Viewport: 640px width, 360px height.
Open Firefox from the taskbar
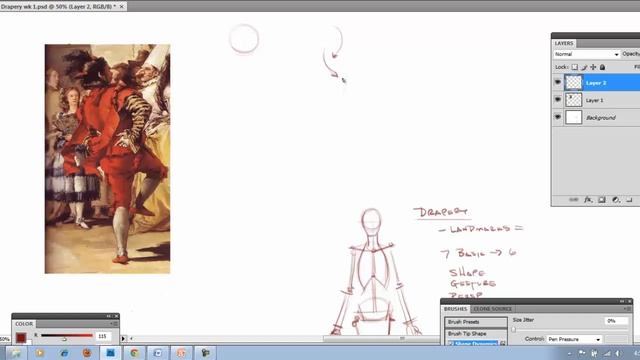[x=87, y=353]
